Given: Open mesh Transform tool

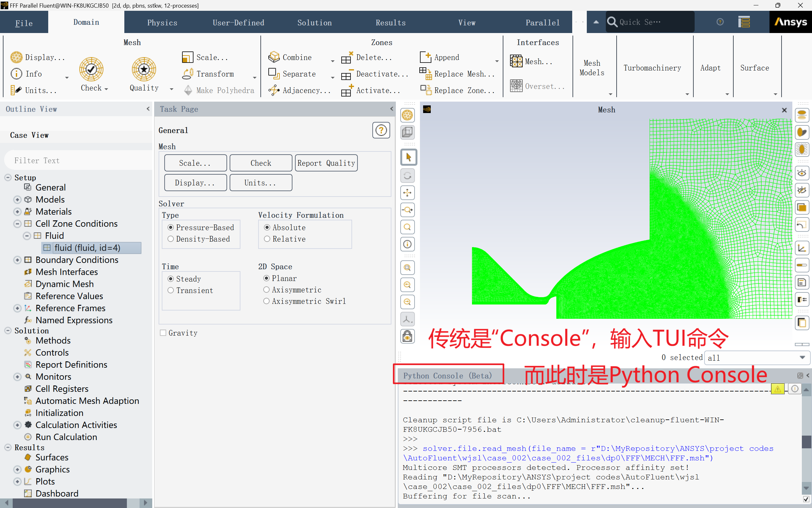Looking at the screenshot, I should 187,74.
